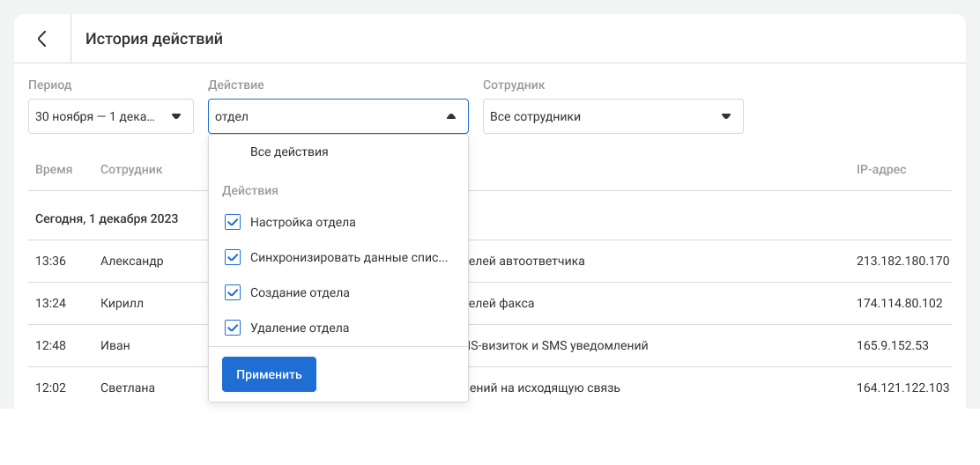
Task: Toggle the Создание отдела checkbox
Action: (x=233, y=292)
